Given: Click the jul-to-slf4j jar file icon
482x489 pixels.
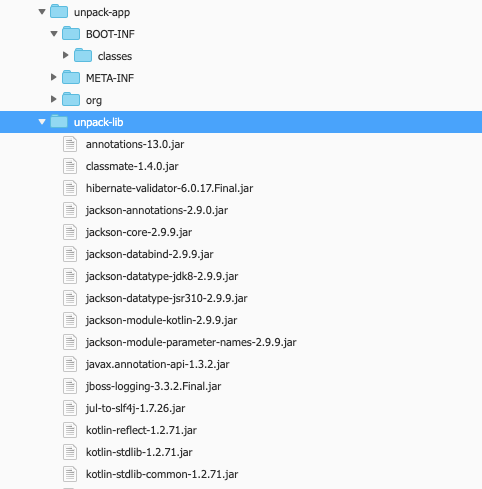Looking at the screenshot, I should tap(70, 408).
